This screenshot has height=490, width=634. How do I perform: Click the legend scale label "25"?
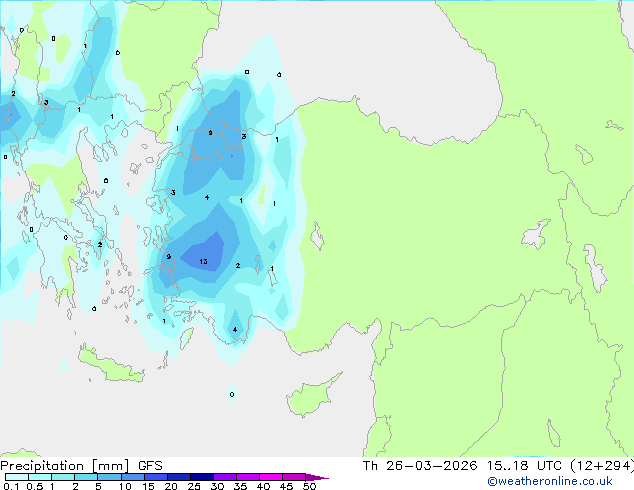(194, 486)
